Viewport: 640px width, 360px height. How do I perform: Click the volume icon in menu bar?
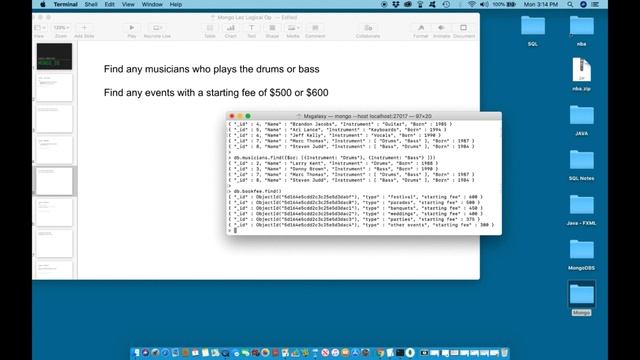coord(484,4)
